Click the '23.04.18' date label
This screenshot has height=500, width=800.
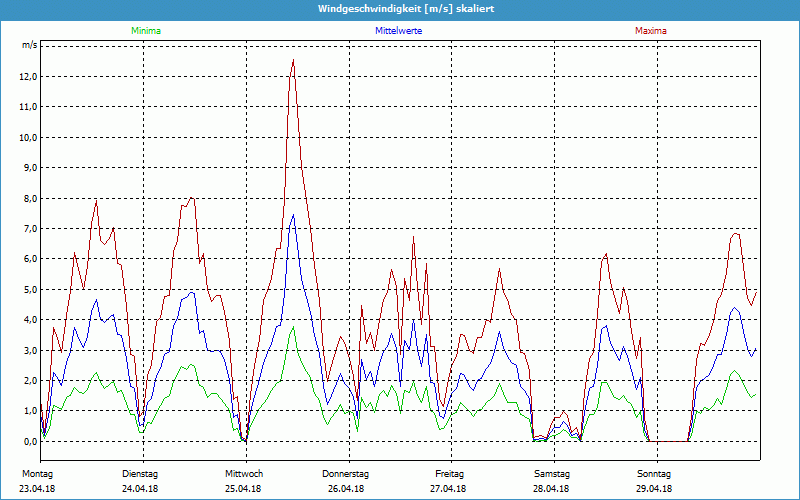point(37,489)
